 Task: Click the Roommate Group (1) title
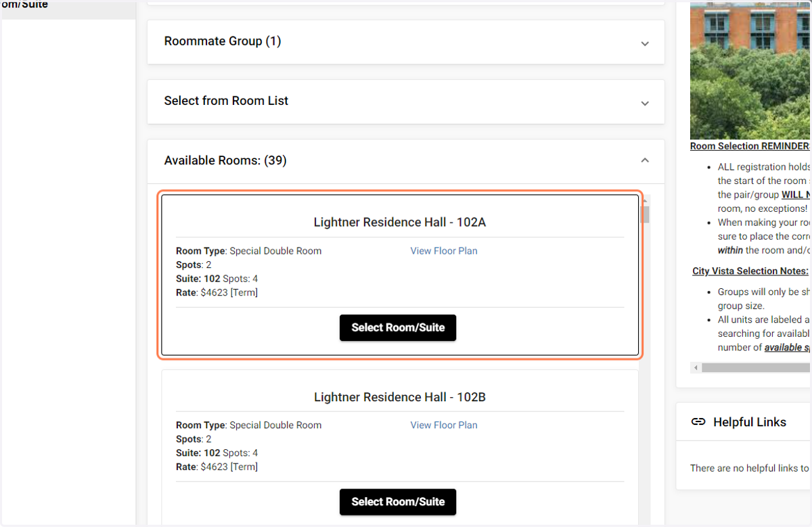pyautogui.click(x=223, y=41)
